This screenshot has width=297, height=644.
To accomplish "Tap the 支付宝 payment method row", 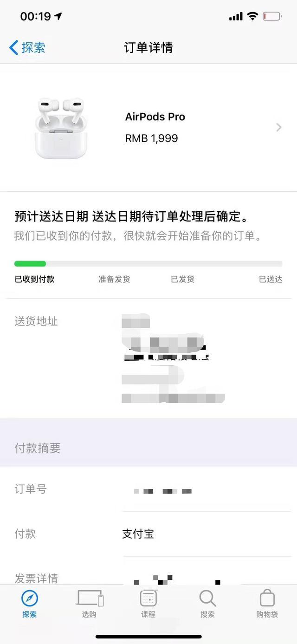I will tap(148, 534).
